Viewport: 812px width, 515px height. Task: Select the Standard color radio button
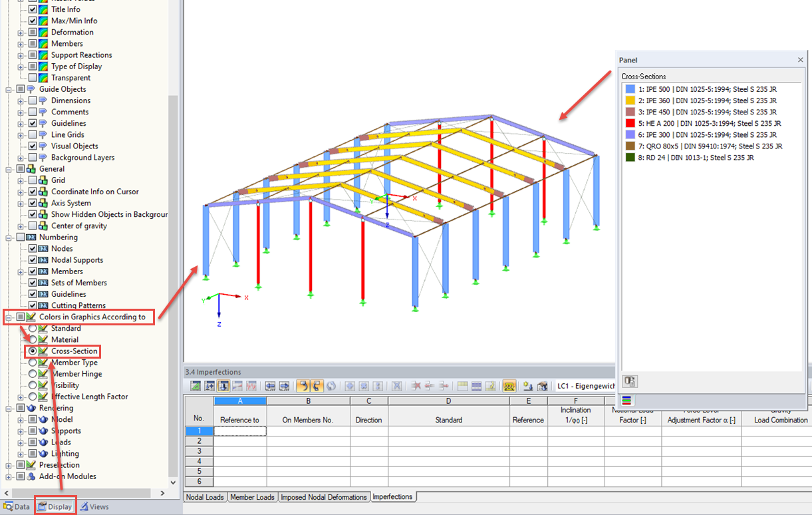(33, 328)
